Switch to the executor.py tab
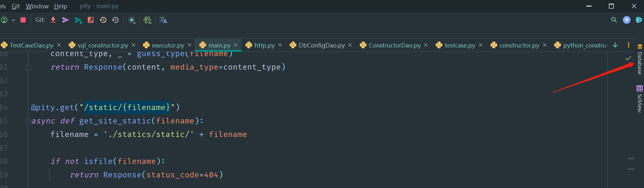Screen dimensions: 644x188 point(168,45)
